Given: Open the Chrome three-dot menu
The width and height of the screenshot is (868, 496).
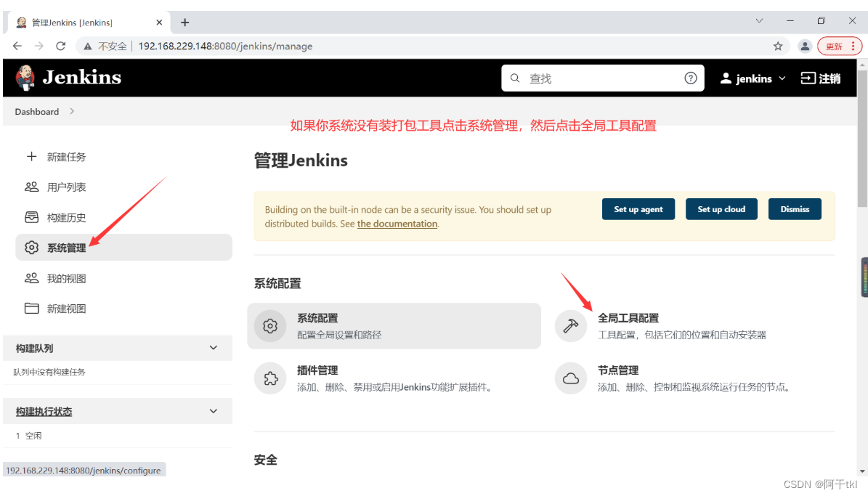Looking at the screenshot, I should click(853, 46).
